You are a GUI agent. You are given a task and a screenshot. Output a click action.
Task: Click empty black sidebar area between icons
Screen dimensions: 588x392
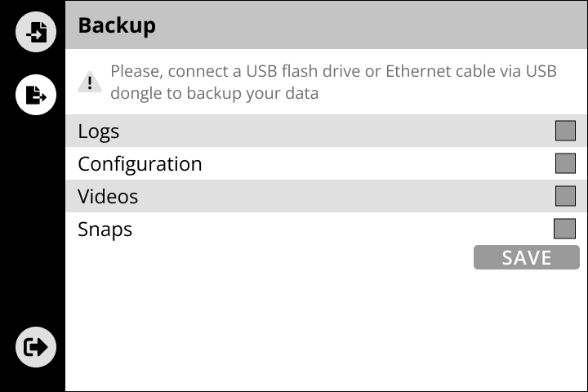[x=33, y=220]
